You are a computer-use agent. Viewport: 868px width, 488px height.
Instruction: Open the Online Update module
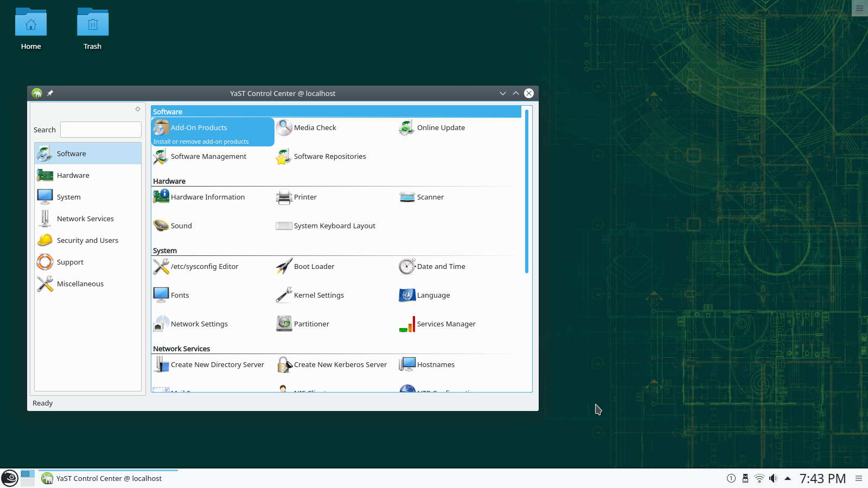(x=432, y=128)
